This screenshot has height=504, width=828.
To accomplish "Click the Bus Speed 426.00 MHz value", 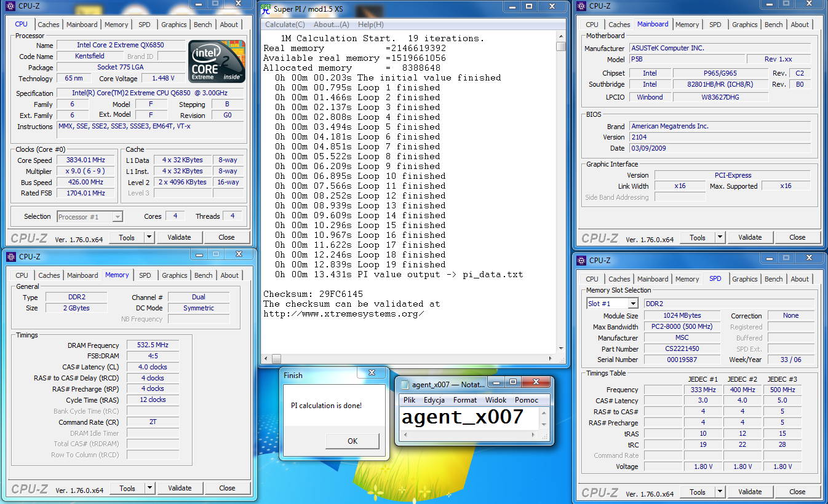I will [x=86, y=182].
